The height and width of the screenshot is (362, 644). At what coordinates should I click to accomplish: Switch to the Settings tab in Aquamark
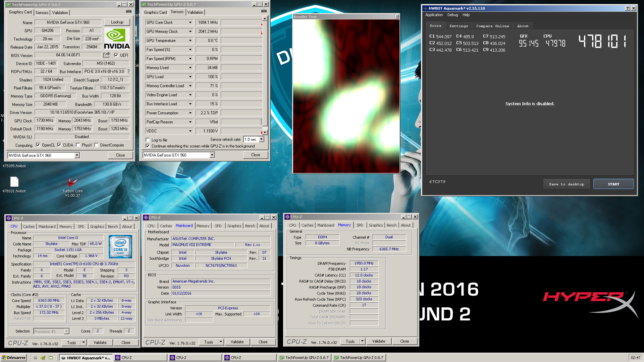point(459,26)
